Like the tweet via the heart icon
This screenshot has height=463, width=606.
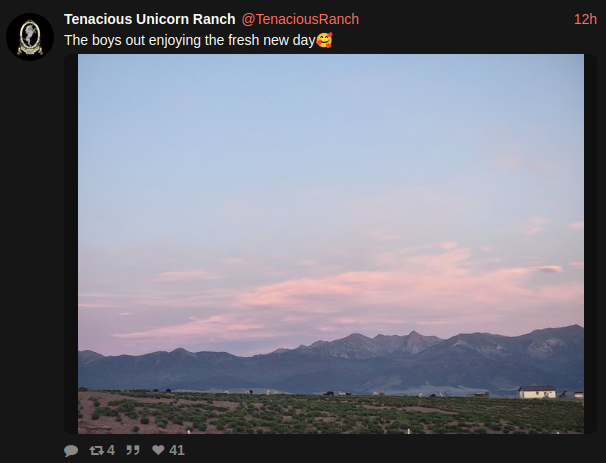click(158, 450)
